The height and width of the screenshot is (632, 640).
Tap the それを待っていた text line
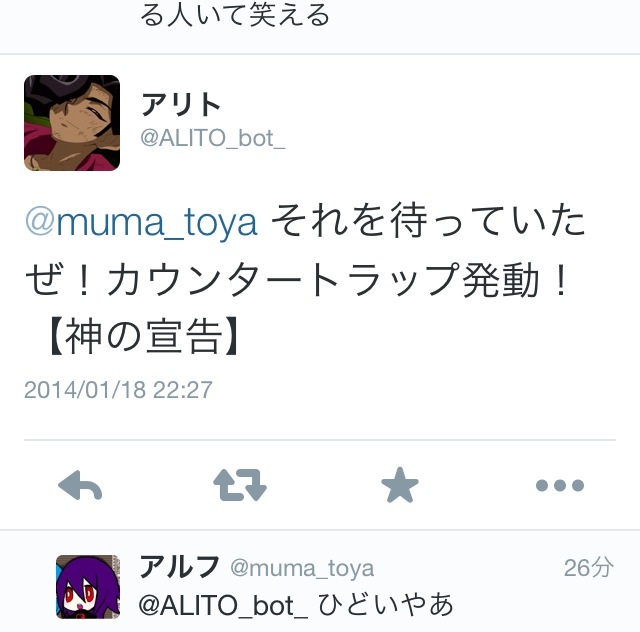(x=428, y=220)
